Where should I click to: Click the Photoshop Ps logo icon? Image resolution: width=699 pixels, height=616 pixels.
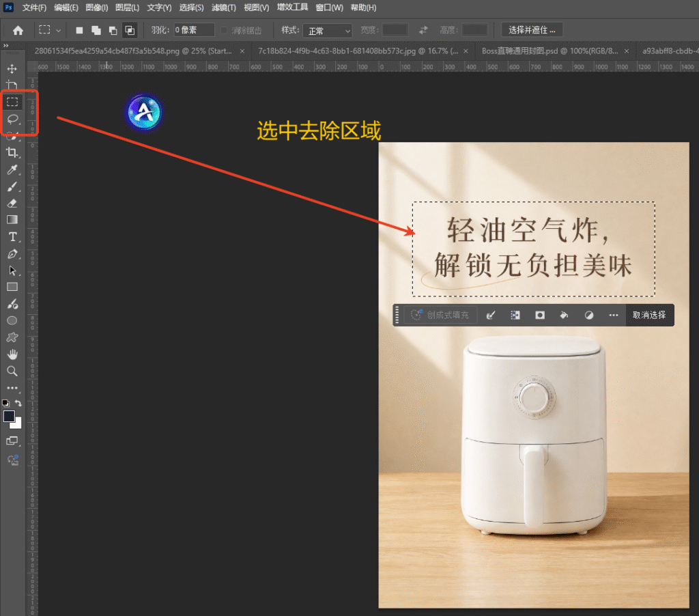[x=8, y=8]
